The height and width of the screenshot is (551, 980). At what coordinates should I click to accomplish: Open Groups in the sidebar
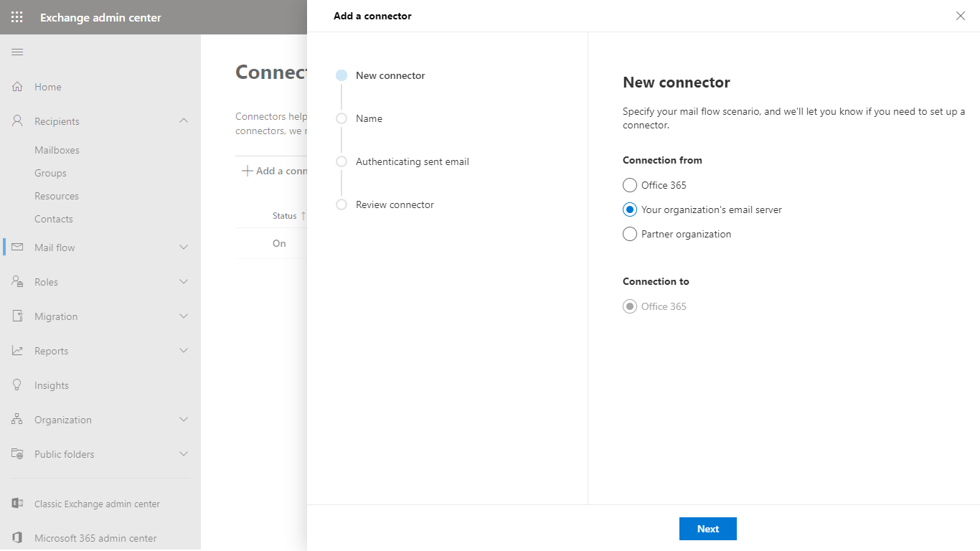[50, 173]
